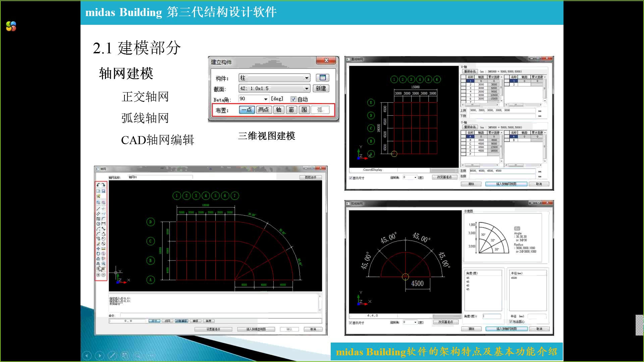The image size is (644, 362).
Task: Click X-轴 重新命名 button in 直线轴网 window
Action: click(470, 71)
